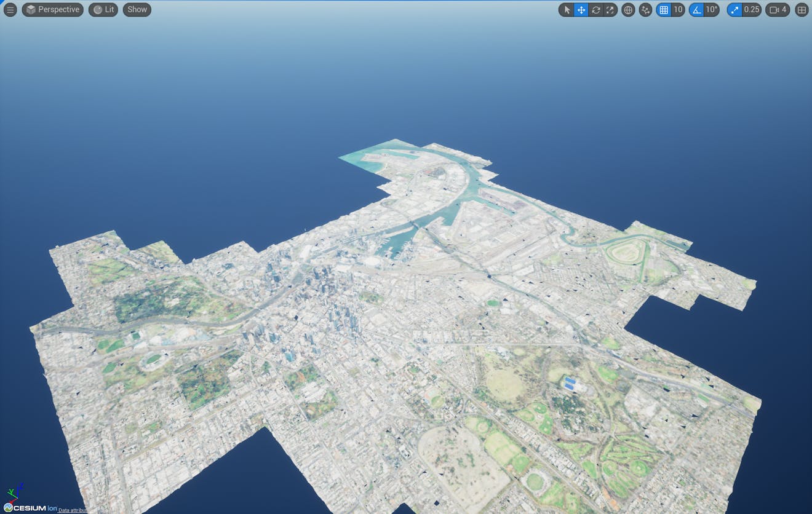Select the Scale transform tool
Image resolution: width=812 pixels, height=514 pixels.
click(610, 9)
